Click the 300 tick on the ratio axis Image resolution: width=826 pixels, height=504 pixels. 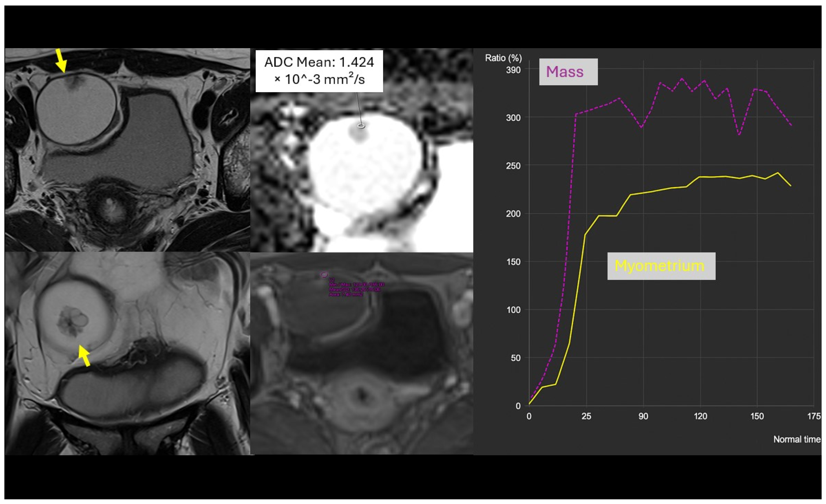[513, 118]
